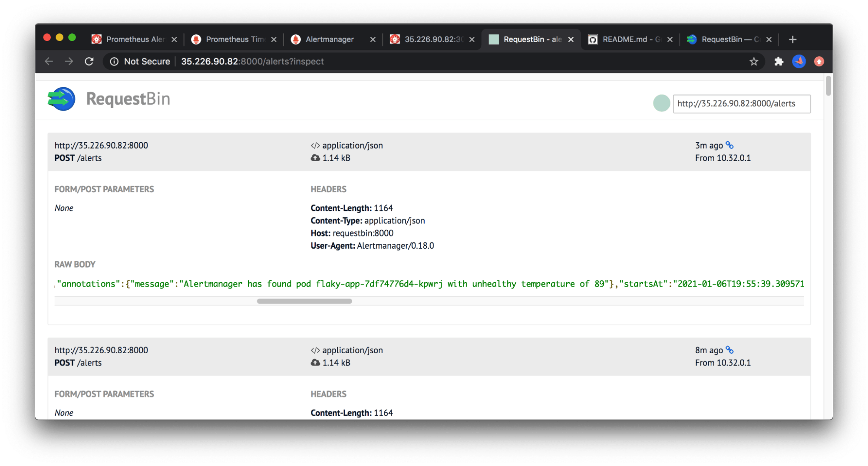Open the blue profile avatar

pos(799,62)
